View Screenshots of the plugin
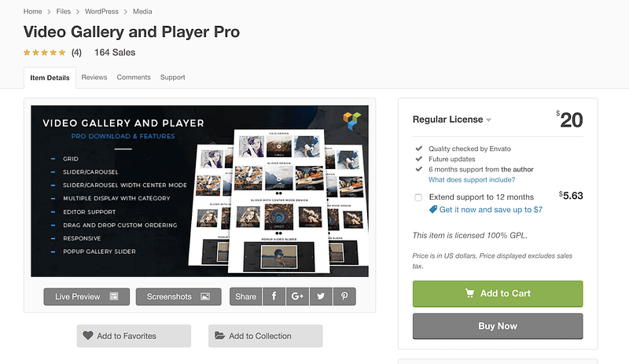This screenshot has height=364, width=629. pyautogui.click(x=178, y=296)
